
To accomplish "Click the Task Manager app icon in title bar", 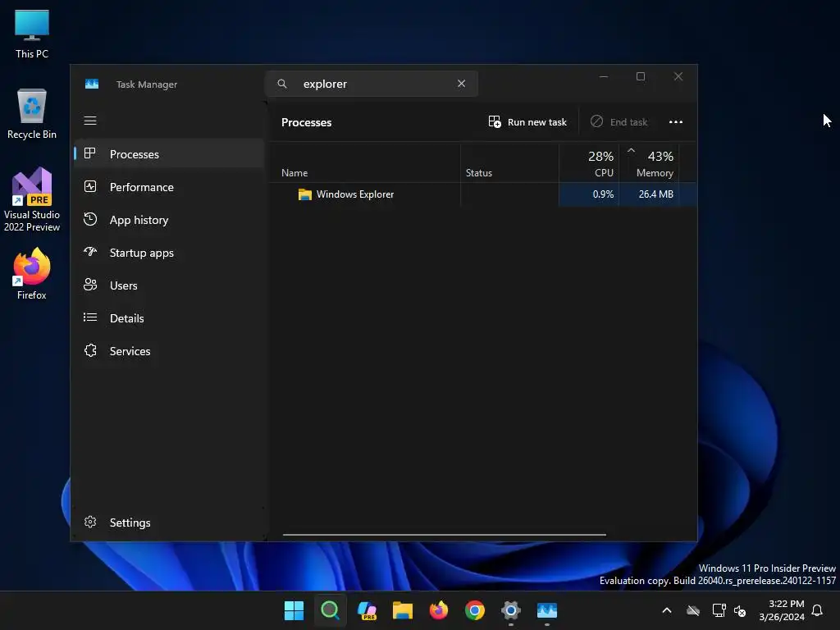I will [92, 84].
